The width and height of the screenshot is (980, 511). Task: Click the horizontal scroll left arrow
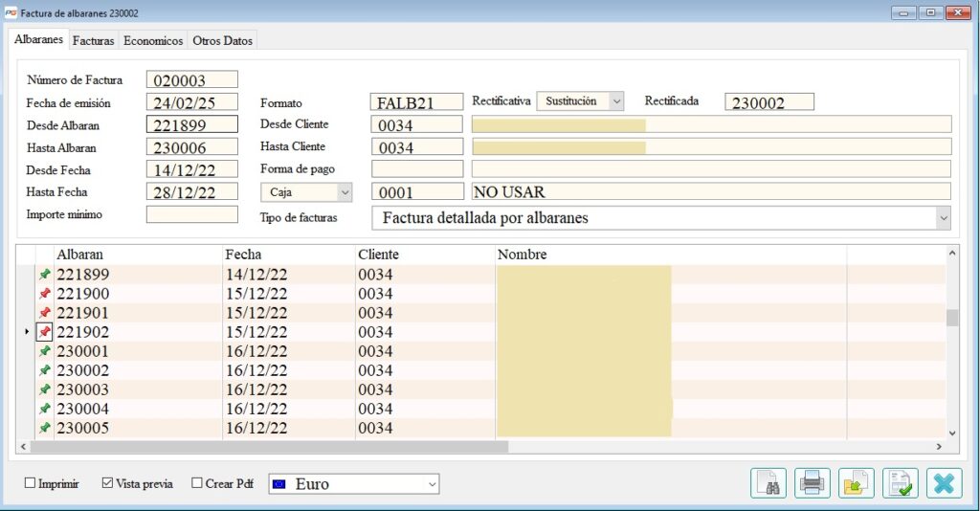pos(24,447)
